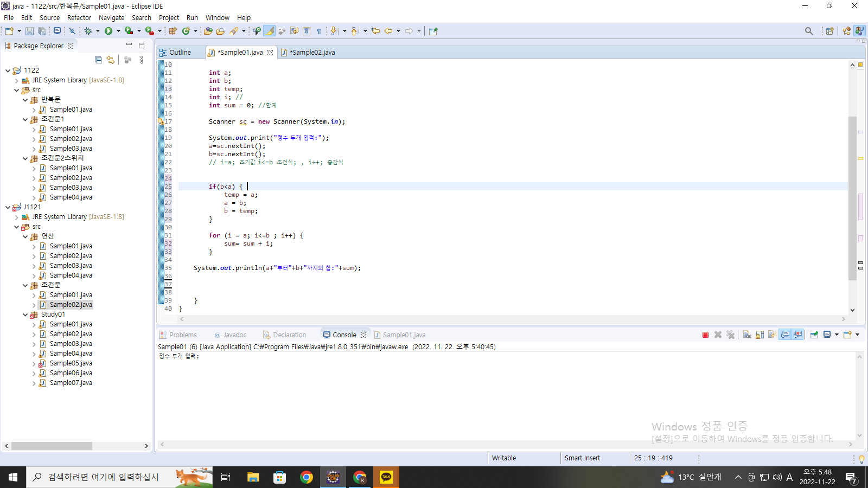This screenshot has width=868, height=488.
Task: Click the Windows Start button
Action: [13, 477]
